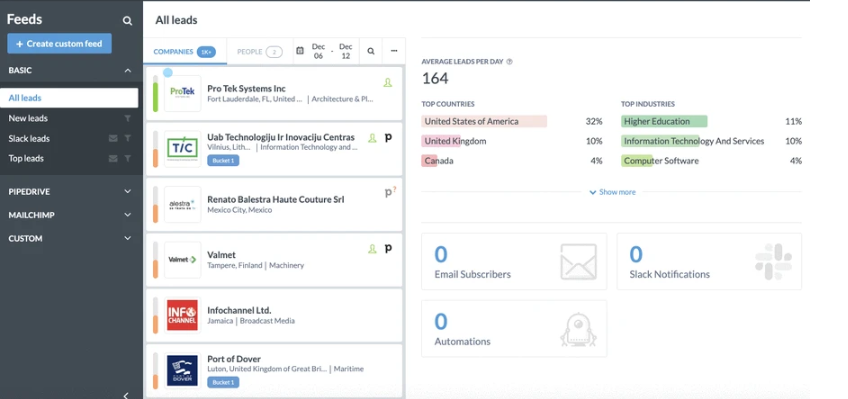848x399 pixels.
Task: Click filter icon next to Slack leads
Action: coord(128,138)
